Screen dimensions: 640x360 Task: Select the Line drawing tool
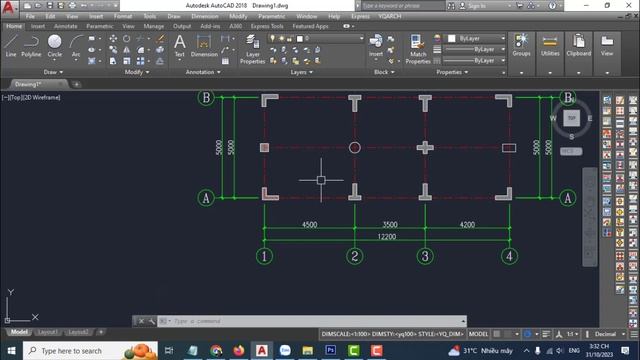[x=11, y=46]
